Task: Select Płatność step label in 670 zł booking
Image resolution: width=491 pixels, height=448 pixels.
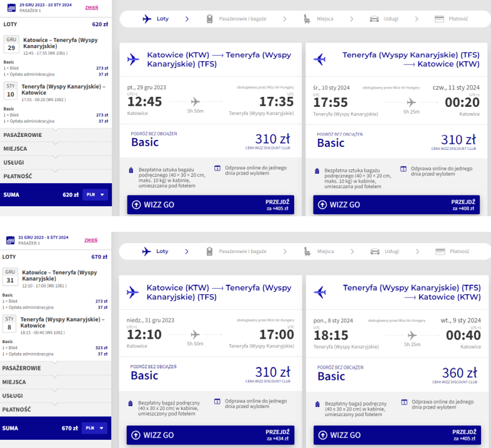Action: [x=459, y=252]
